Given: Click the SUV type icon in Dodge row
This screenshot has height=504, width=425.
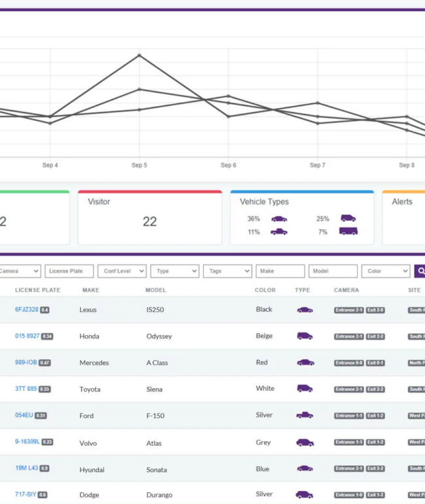Looking at the screenshot, I should (304, 495).
